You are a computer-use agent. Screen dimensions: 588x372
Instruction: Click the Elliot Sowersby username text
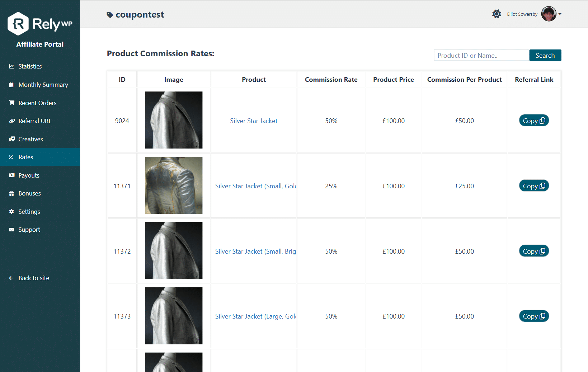[x=522, y=14]
